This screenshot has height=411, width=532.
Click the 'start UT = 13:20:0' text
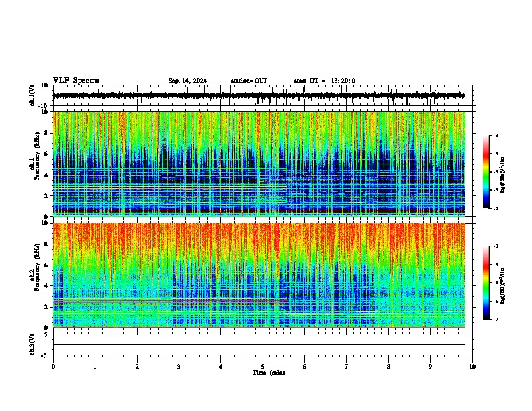click(324, 81)
